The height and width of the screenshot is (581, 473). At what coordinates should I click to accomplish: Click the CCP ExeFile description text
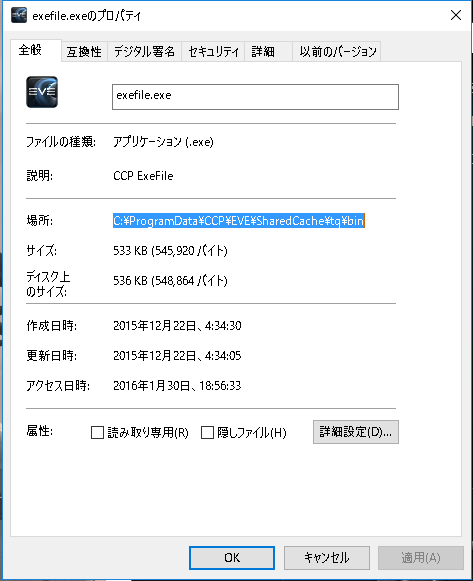(x=143, y=176)
